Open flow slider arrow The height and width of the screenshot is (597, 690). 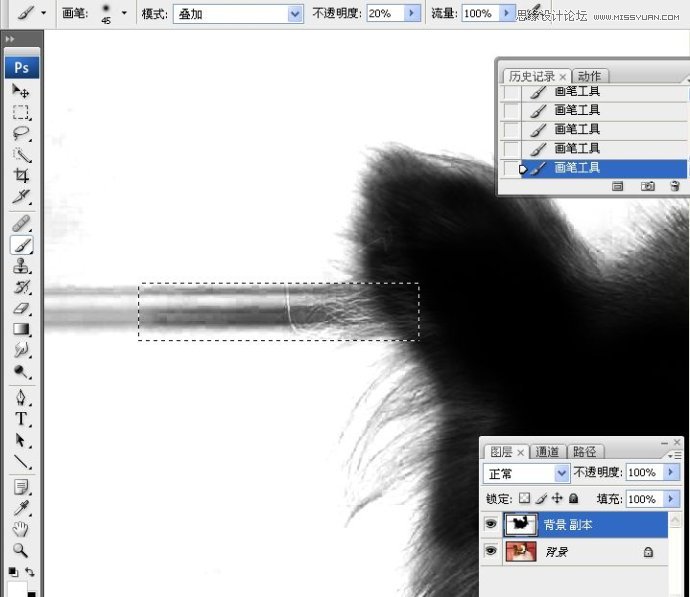pyautogui.click(x=506, y=13)
